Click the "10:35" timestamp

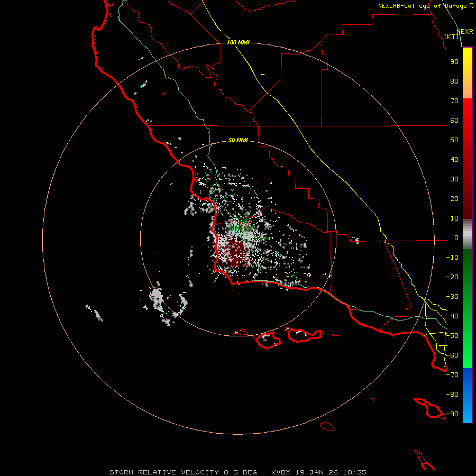coord(355,472)
